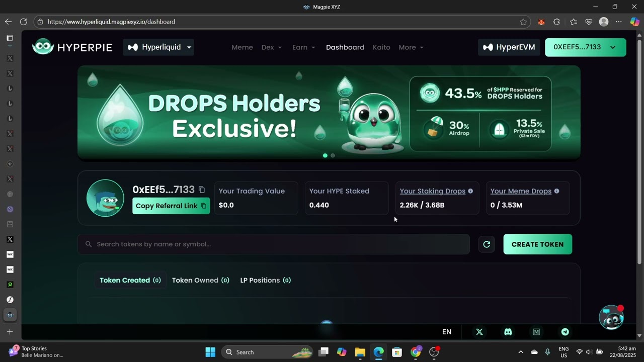Click Copy Referral Link button
This screenshot has height=362, width=644.
(171, 206)
